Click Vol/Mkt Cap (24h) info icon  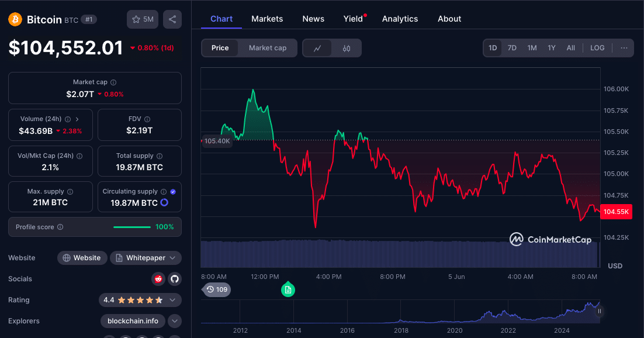(79, 156)
